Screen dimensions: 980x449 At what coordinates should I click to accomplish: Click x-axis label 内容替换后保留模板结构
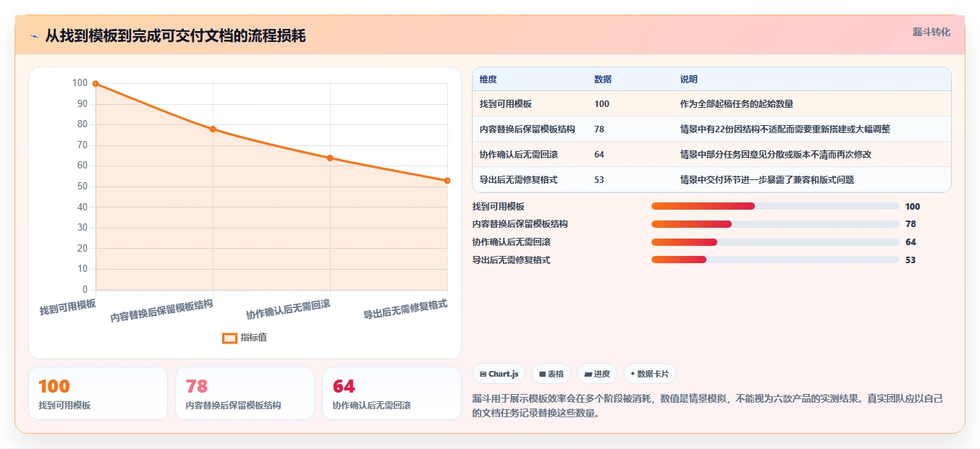tap(162, 311)
